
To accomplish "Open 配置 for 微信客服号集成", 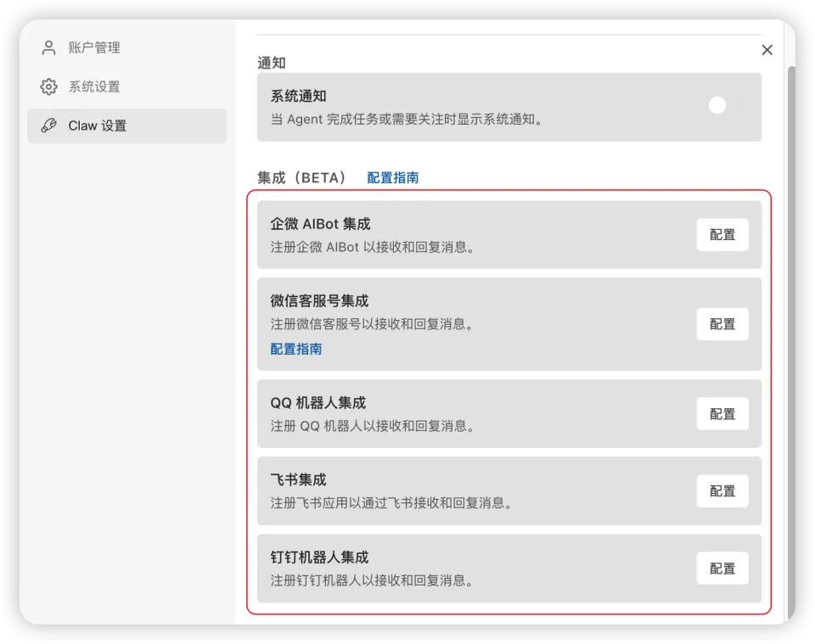I will pyautogui.click(x=722, y=324).
